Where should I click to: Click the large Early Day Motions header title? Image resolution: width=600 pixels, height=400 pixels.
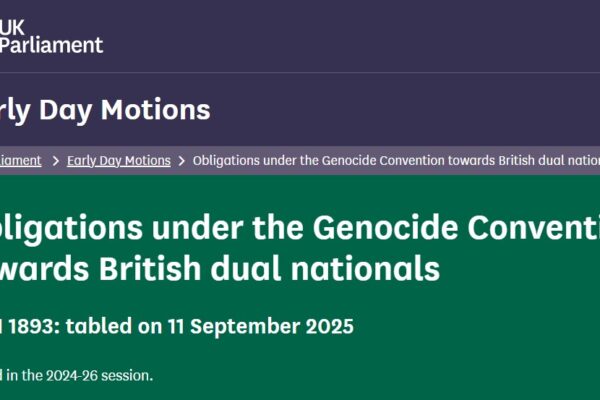105,110
